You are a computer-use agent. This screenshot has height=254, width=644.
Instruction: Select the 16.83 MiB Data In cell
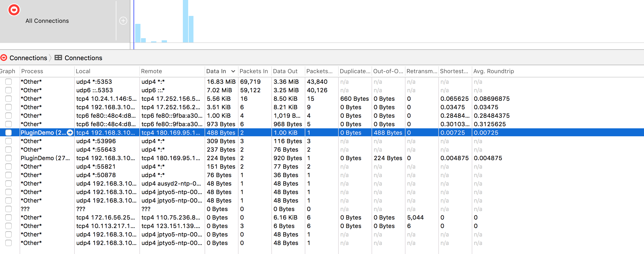pos(221,82)
